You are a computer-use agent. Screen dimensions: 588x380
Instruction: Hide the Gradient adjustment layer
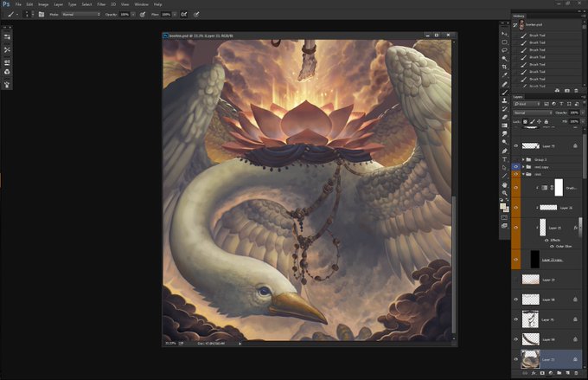[x=516, y=187]
